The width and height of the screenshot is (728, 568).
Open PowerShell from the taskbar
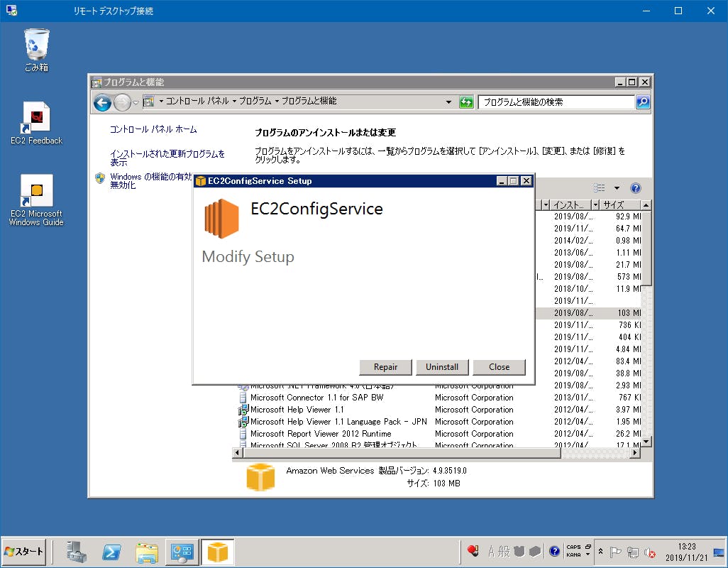[x=111, y=552]
